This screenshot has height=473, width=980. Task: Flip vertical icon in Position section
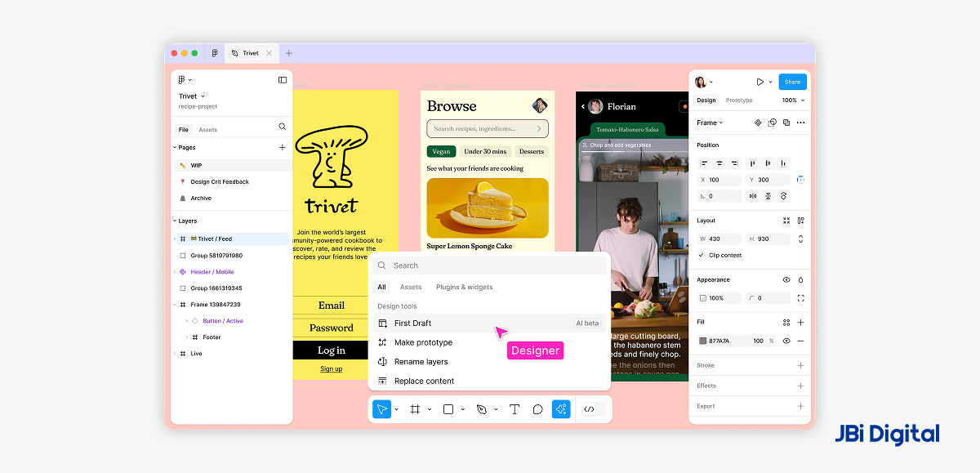click(768, 196)
